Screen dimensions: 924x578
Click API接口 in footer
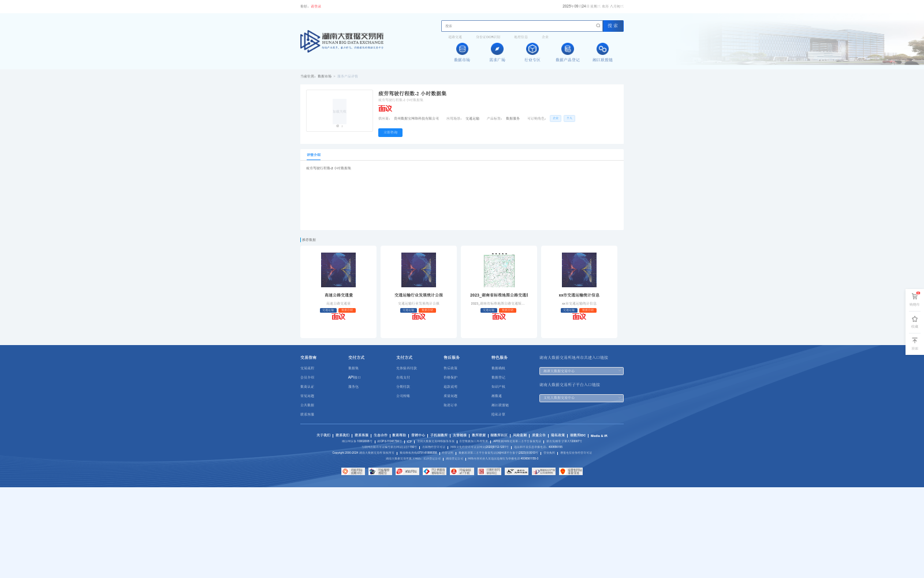click(x=354, y=377)
